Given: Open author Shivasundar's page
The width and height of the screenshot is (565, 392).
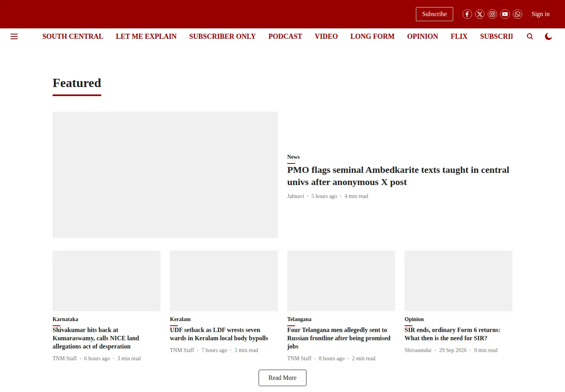Looking at the screenshot, I should coord(418,350).
